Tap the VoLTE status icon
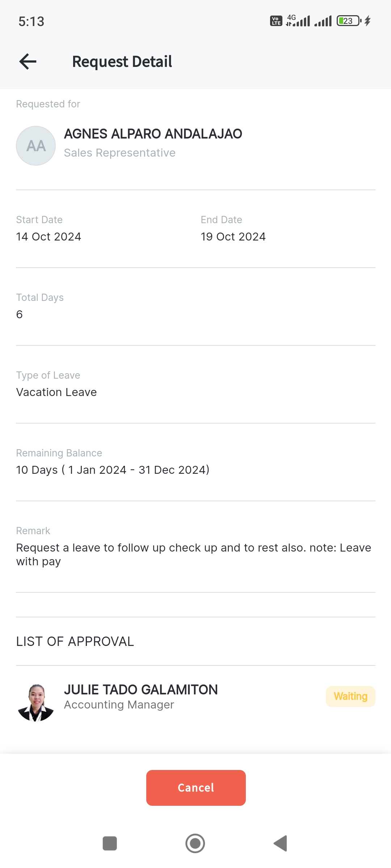Image resolution: width=391 pixels, height=868 pixels. pos(276,21)
